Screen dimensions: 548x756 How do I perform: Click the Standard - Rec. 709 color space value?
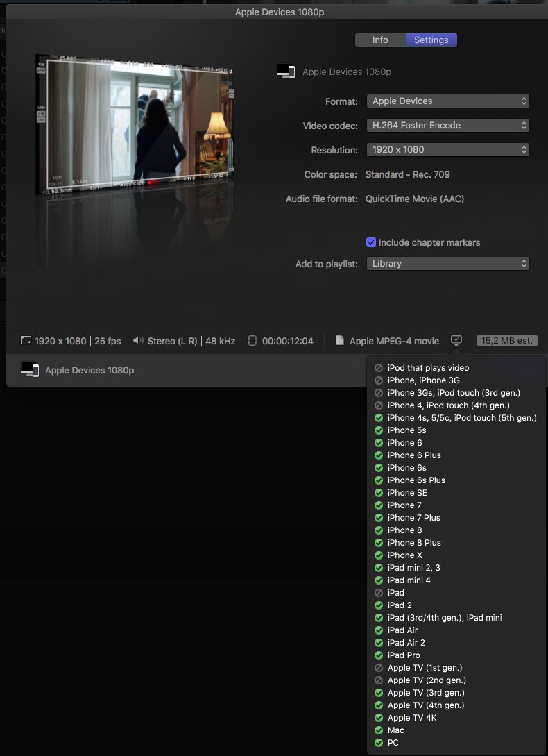[408, 174]
